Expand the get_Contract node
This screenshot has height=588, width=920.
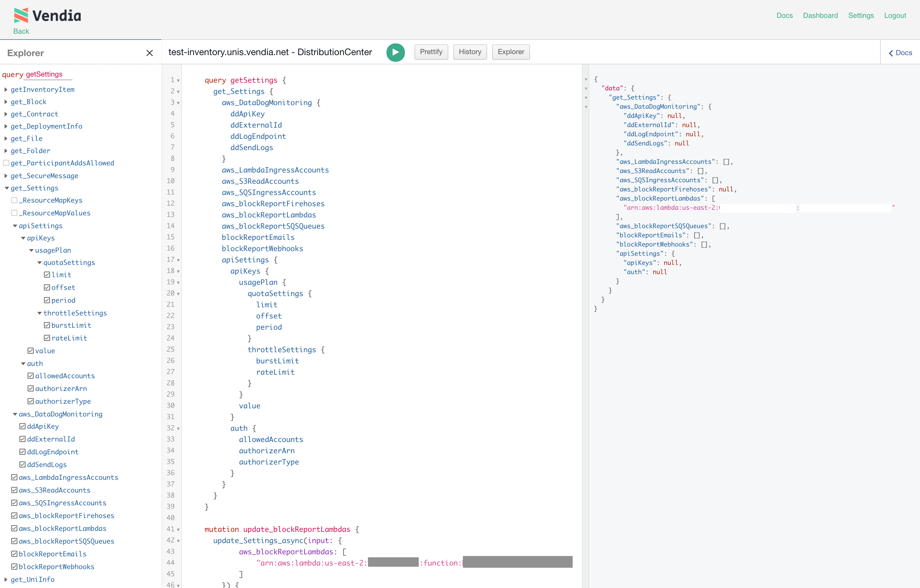6,114
